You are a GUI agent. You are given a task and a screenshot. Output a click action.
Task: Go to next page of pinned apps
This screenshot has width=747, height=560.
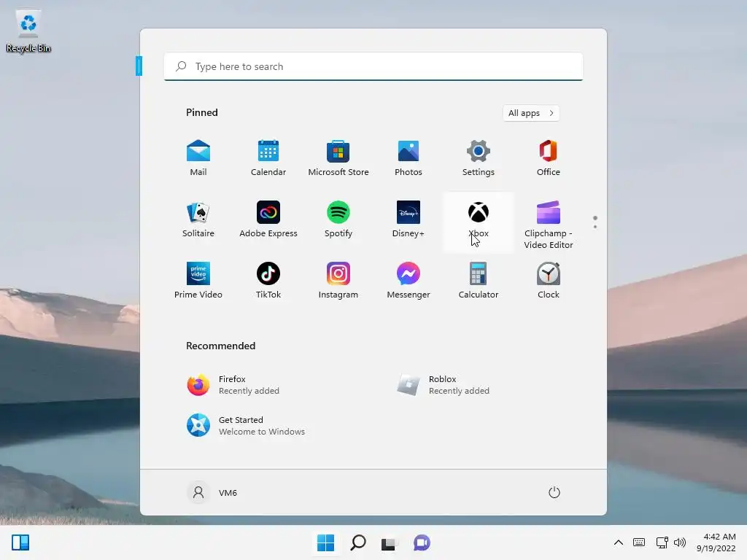pyautogui.click(x=595, y=227)
